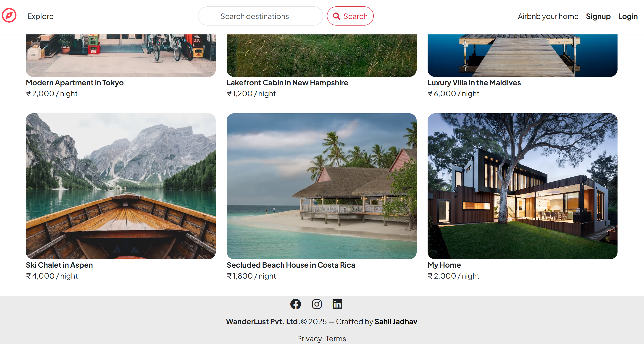Open the Instagram footer icon
Image resolution: width=644 pixels, height=344 pixels.
click(x=316, y=304)
